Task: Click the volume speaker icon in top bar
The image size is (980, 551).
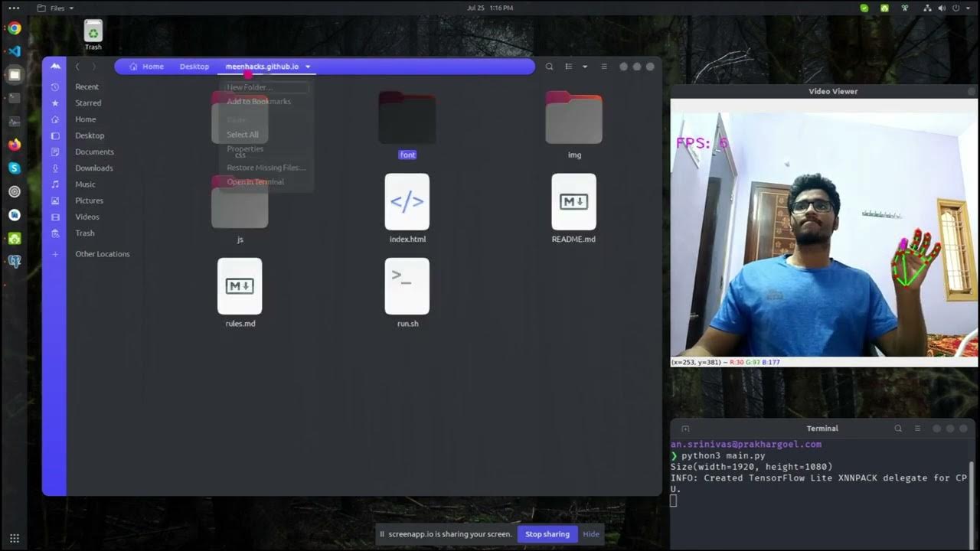Action: point(942,8)
